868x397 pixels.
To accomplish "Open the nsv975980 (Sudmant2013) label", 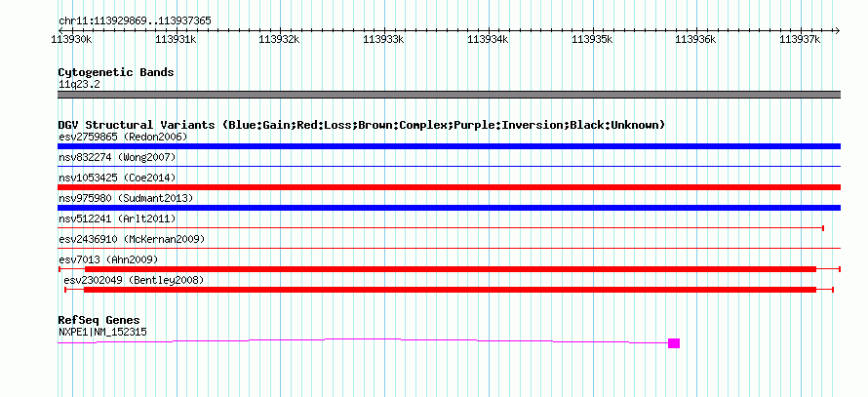I will pos(126,198).
